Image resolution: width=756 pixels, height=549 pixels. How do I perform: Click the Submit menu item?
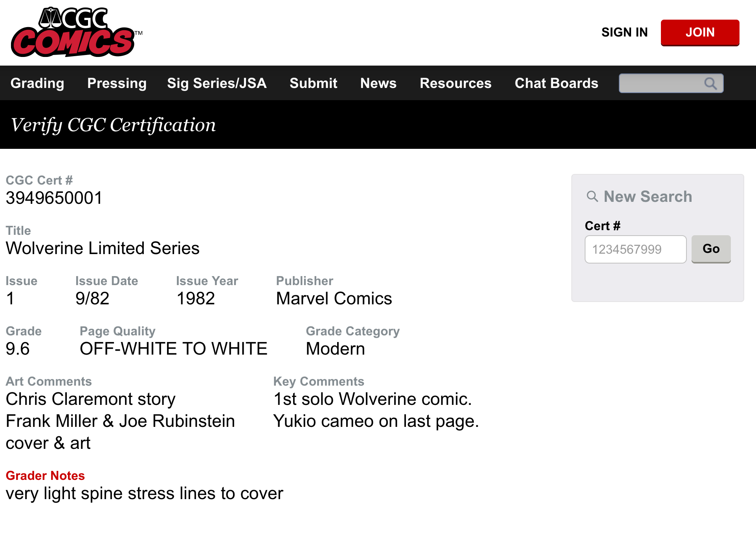pyautogui.click(x=313, y=83)
